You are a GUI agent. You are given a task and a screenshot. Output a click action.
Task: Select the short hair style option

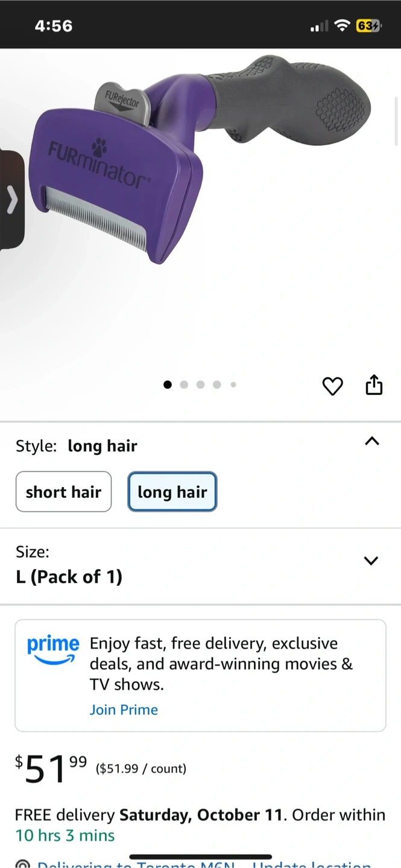pos(63,492)
